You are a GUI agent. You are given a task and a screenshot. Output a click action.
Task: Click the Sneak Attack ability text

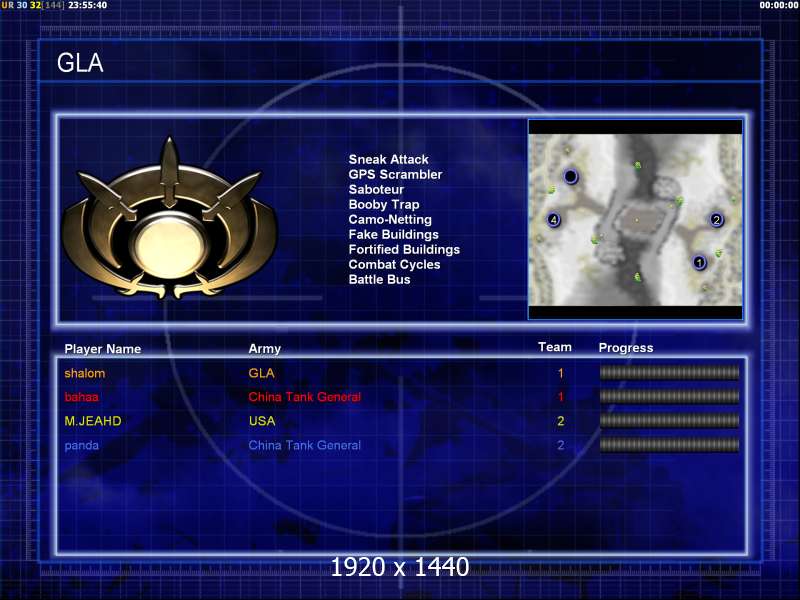point(388,159)
